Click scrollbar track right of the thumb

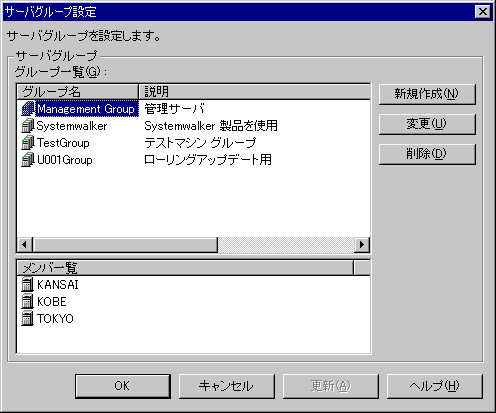coord(286,245)
